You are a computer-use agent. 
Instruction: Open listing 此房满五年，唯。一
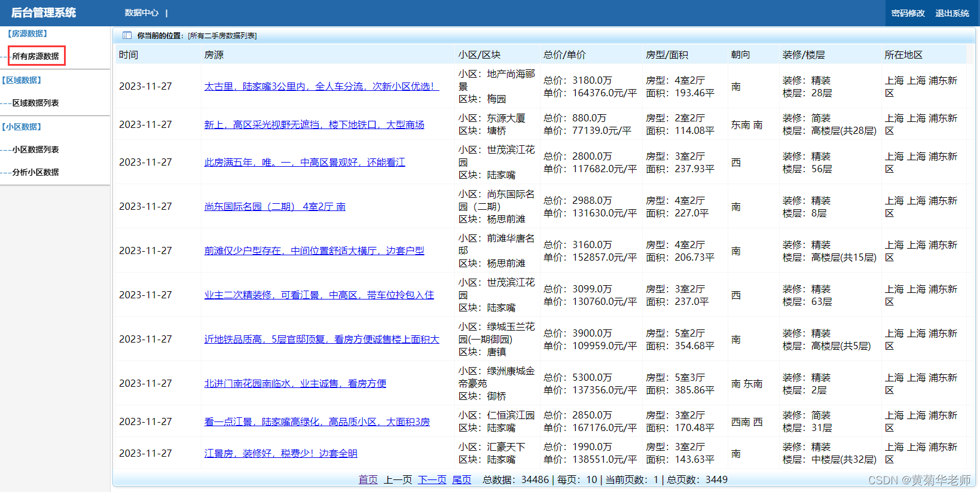coord(305,162)
